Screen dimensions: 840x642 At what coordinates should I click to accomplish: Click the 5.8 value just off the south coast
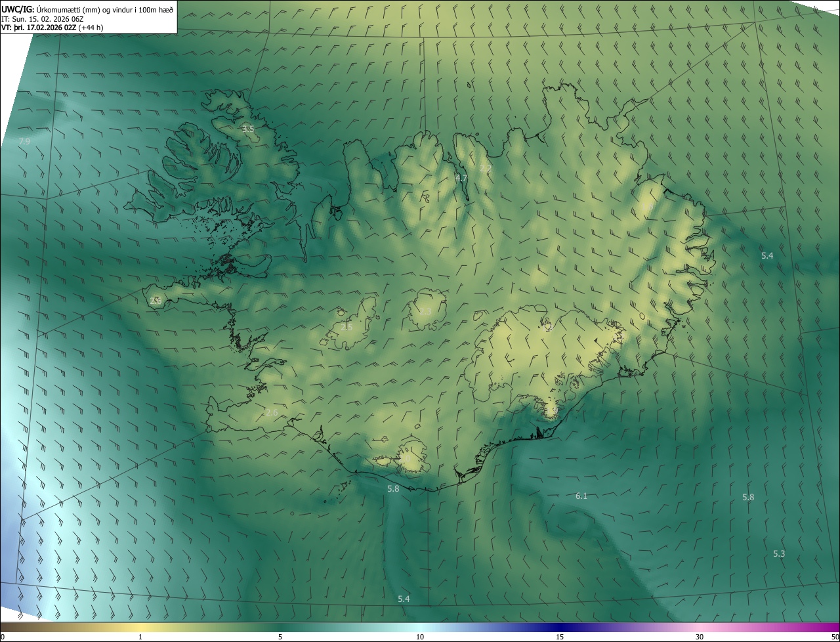[393, 489]
